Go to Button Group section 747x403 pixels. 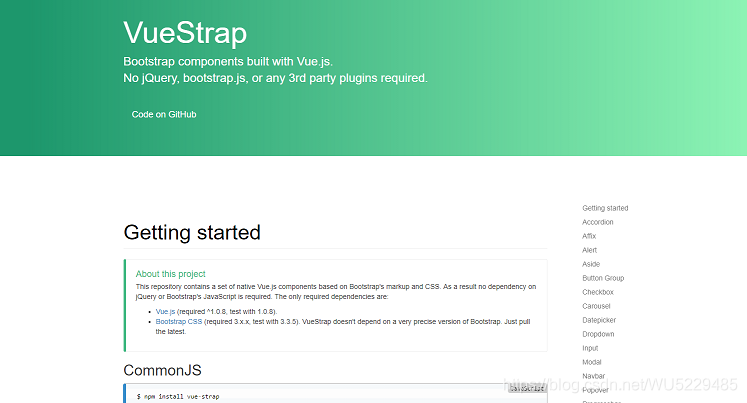(x=603, y=278)
